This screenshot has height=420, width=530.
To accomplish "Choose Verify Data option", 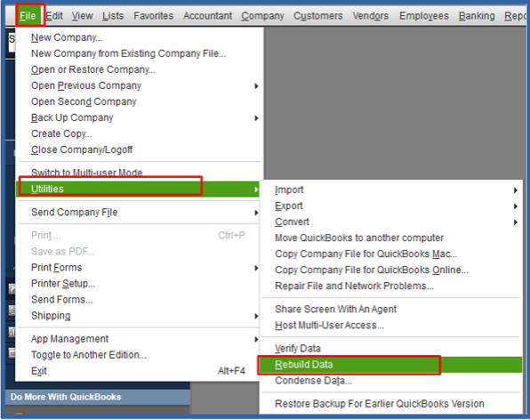I will [x=297, y=348].
